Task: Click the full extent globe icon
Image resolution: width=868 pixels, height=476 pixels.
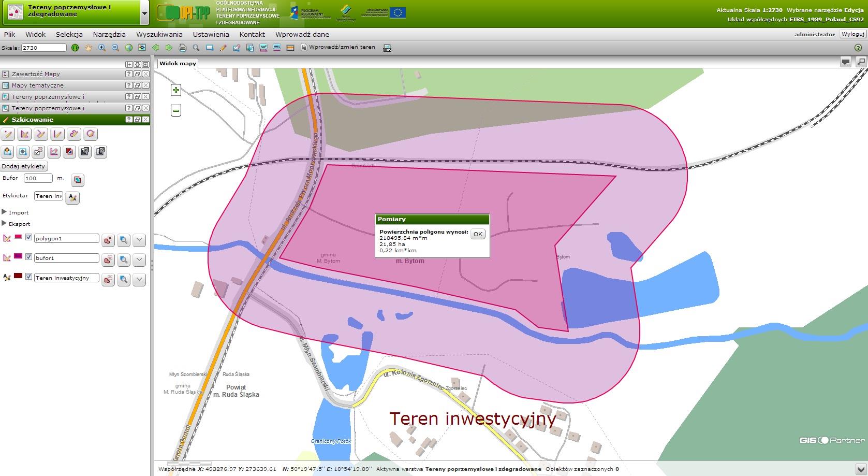Action: click(x=129, y=48)
